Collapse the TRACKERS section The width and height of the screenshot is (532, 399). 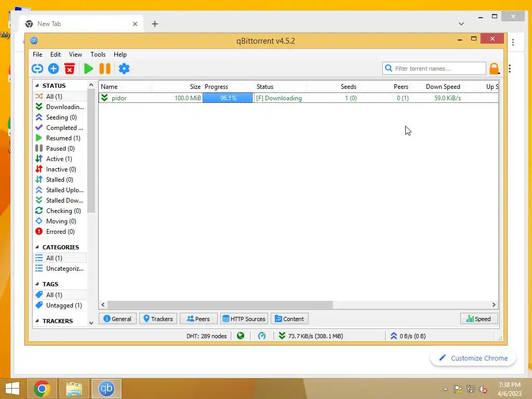coord(37,321)
